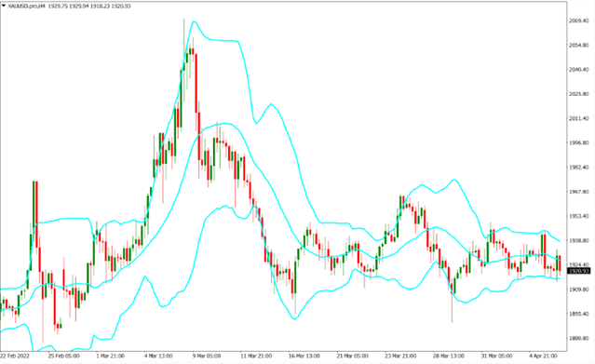Select the middle band line at its highest crest
This screenshot has height=364, width=595.
[225, 124]
